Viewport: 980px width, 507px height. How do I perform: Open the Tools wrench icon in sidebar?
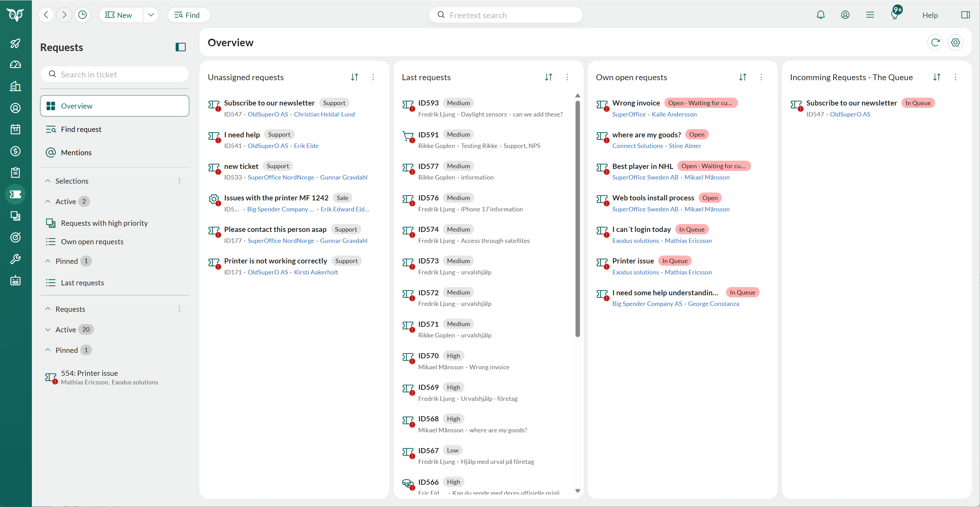15,259
